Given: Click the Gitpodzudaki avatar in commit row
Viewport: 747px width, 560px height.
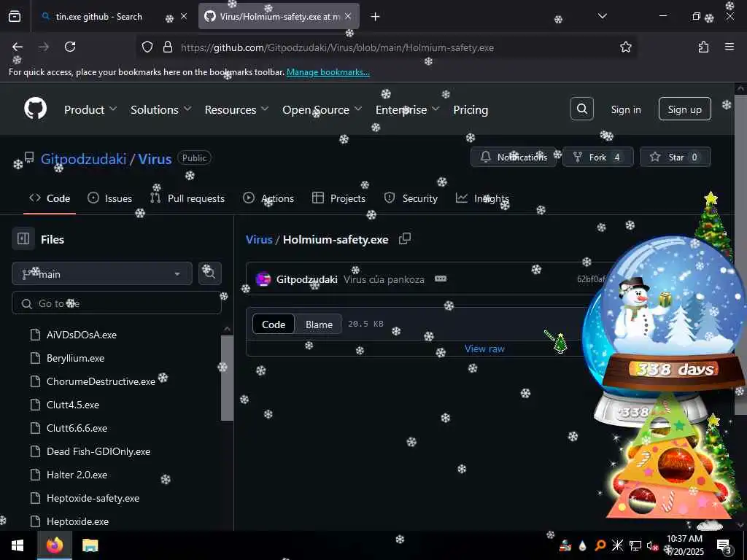Looking at the screenshot, I should [263, 279].
